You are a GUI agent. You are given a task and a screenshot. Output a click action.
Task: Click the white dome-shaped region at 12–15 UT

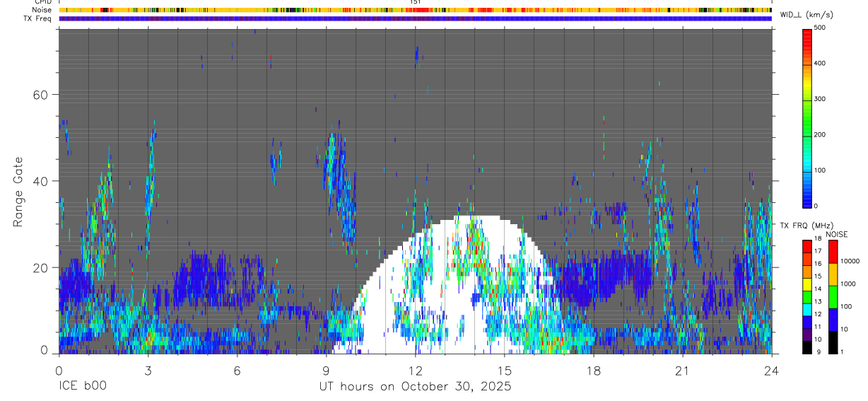pos(452,285)
